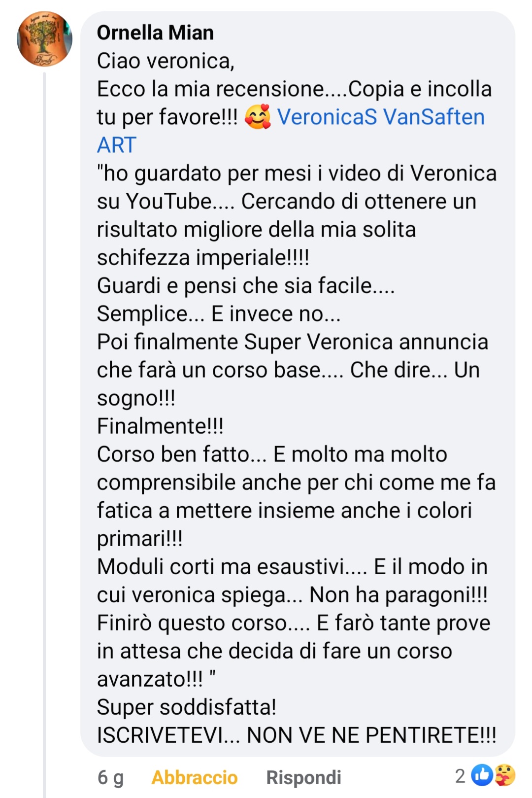Click the word YouTube in the comment
This screenshot has height=798, width=532.
pos(168,202)
